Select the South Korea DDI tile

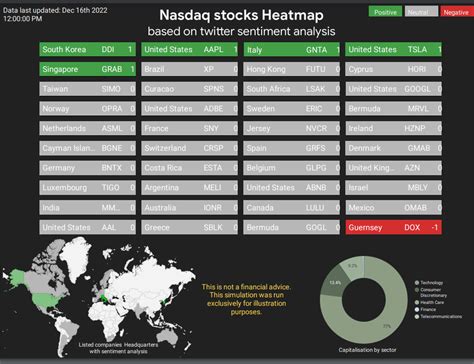(x=87, y=49)
